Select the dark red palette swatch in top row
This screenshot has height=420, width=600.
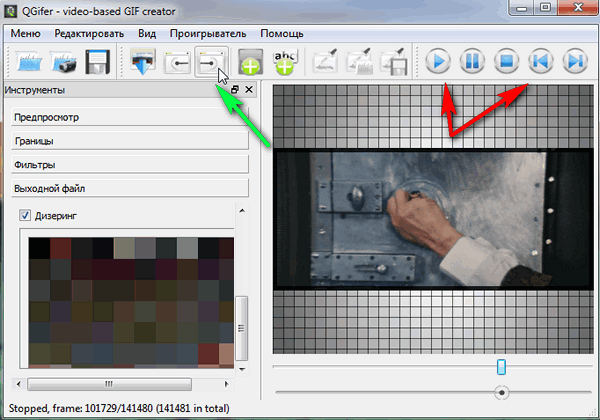(60, 248)
